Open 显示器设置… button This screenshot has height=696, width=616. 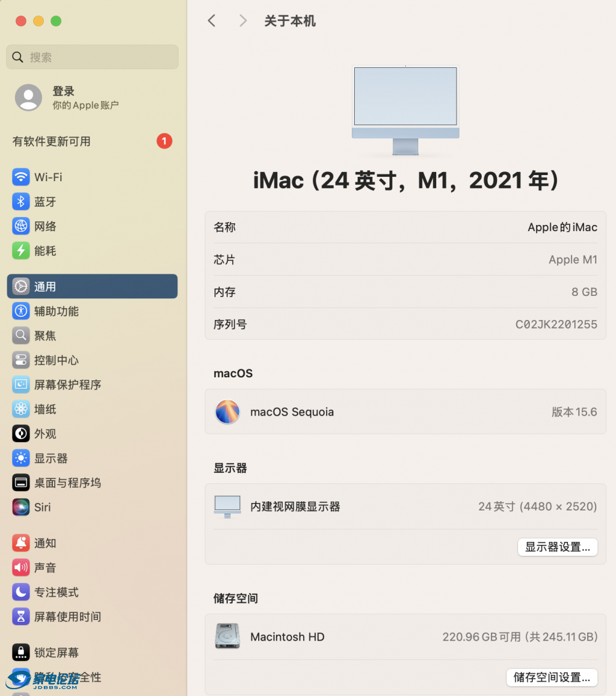coord(557,547)
